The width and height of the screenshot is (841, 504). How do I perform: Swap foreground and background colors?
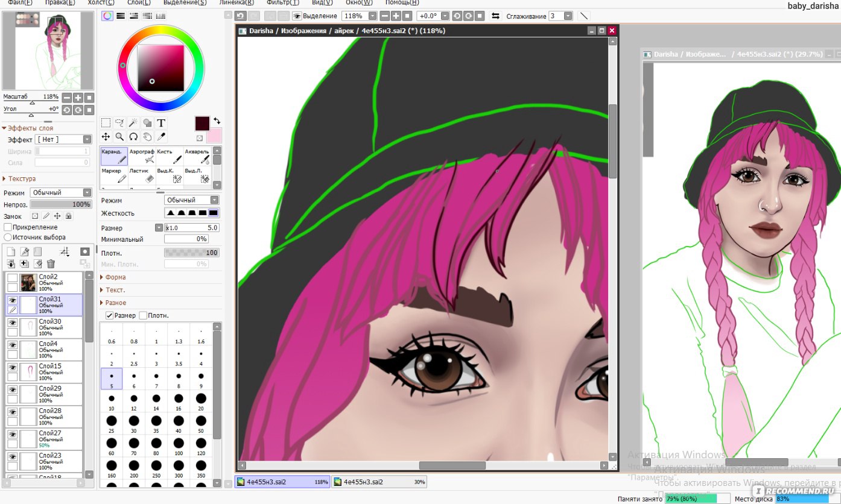pyautogui.click(x=217, y=121)
